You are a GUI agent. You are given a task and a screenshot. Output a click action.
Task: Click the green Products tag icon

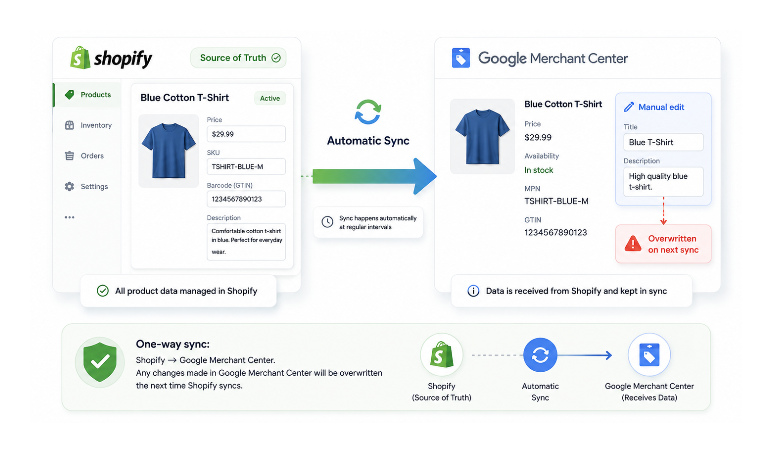click(x=69, y=94)
